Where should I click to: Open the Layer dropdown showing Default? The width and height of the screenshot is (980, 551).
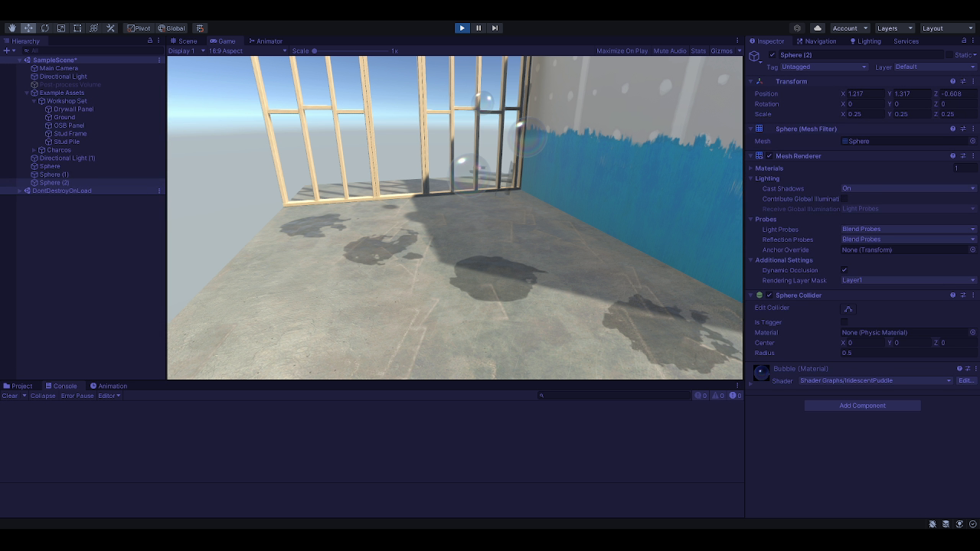935,67
